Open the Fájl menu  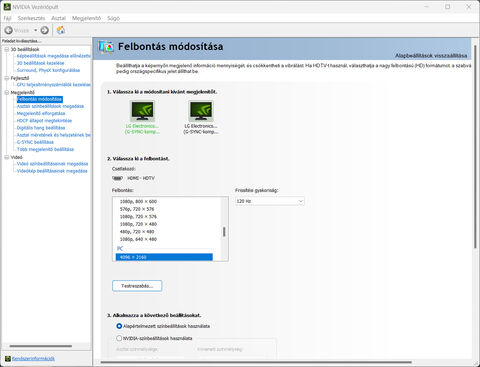click(x=7, y=18)
